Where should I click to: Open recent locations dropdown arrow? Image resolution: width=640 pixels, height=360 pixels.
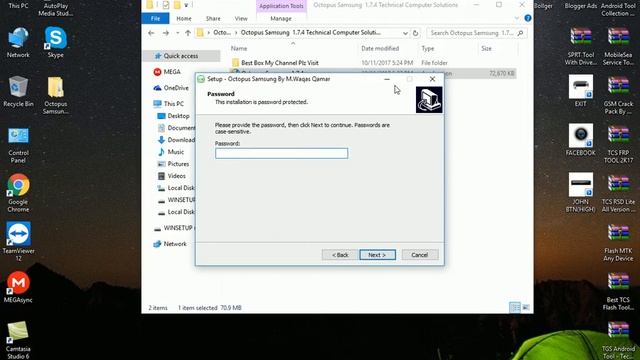click(178, 33)
